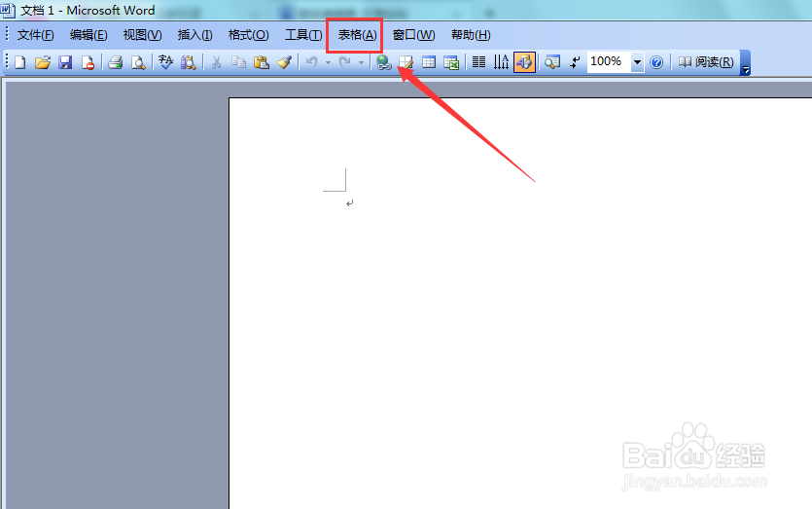Click the Redo arrow

pyautogui.click(x=344, y=62)
